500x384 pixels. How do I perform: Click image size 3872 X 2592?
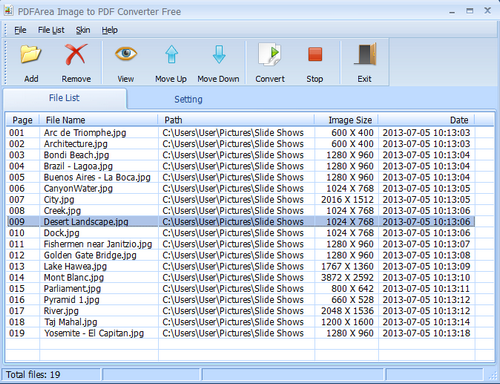(347, 277)
